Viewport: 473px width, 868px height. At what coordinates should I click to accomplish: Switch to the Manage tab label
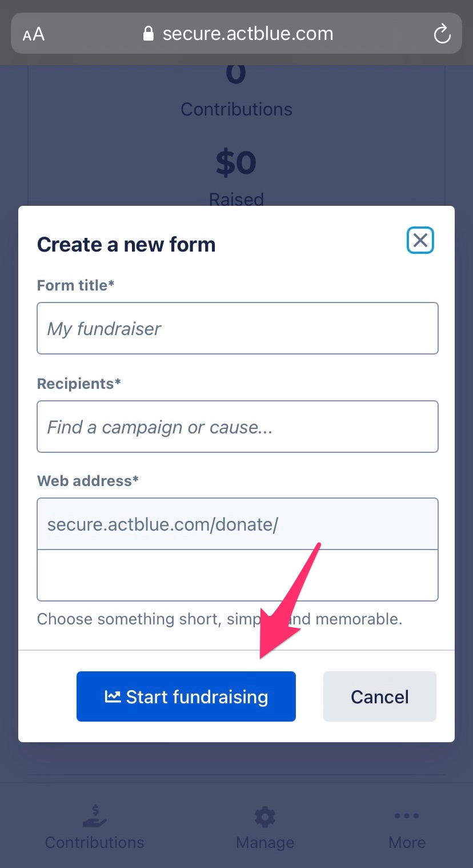265,842
